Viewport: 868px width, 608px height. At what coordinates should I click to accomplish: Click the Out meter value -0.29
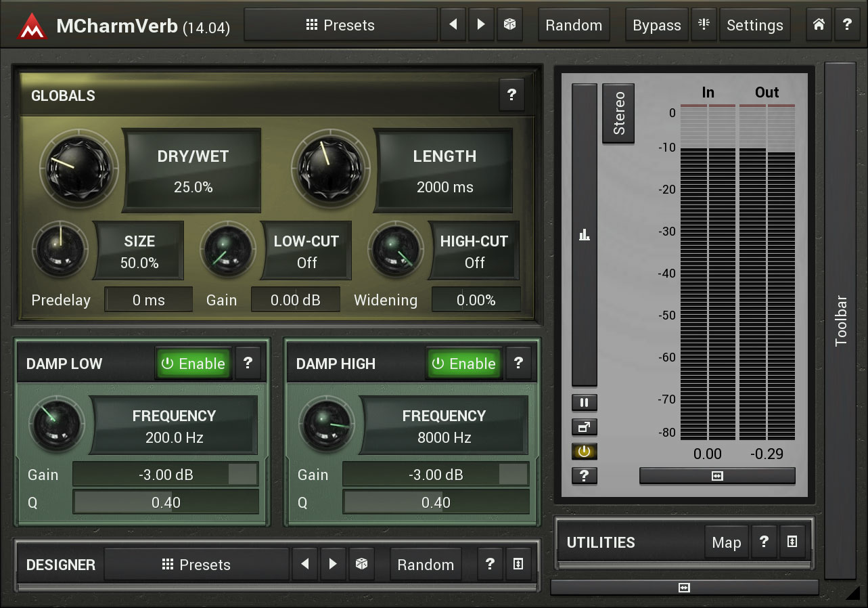(x=767, y=454)
